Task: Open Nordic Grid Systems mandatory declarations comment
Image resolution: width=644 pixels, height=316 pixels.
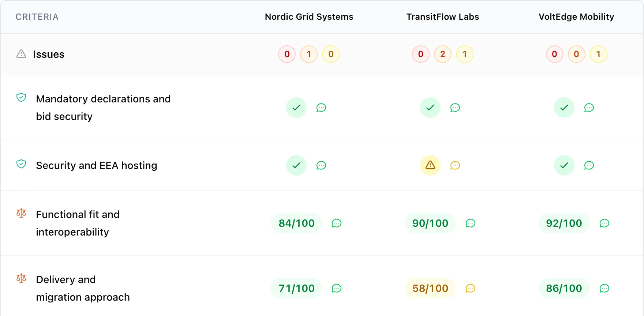Action: [321, 108]
